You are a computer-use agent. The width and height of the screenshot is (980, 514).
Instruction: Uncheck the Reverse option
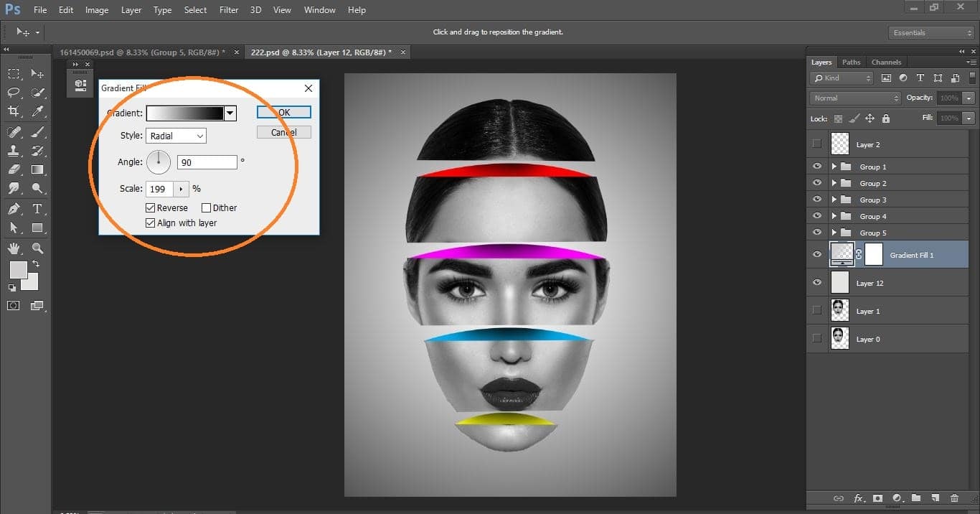coord(149,207)
